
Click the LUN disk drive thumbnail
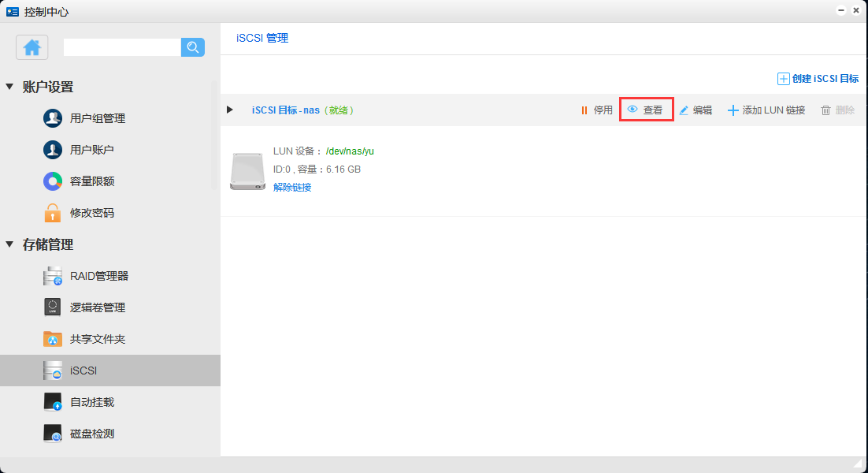coord(247,171)
